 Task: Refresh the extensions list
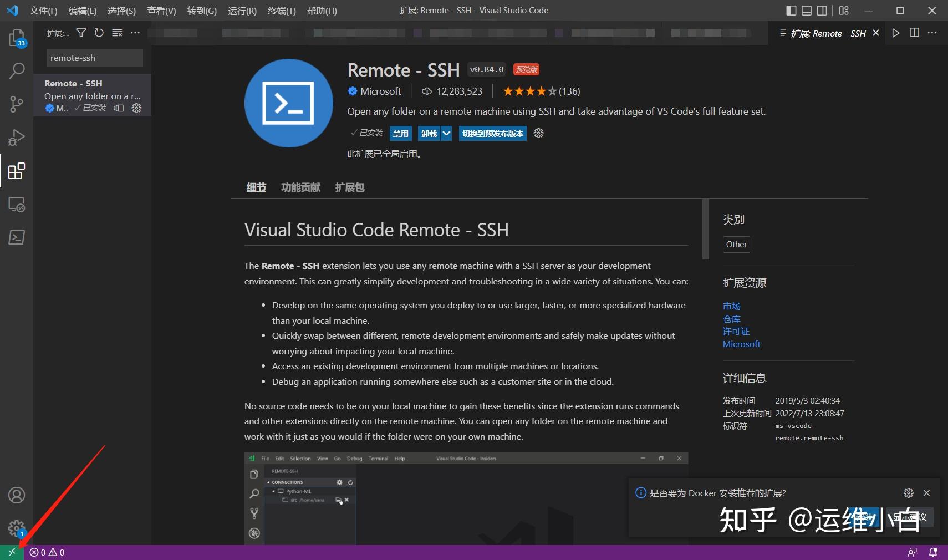(x=99, y=33)
